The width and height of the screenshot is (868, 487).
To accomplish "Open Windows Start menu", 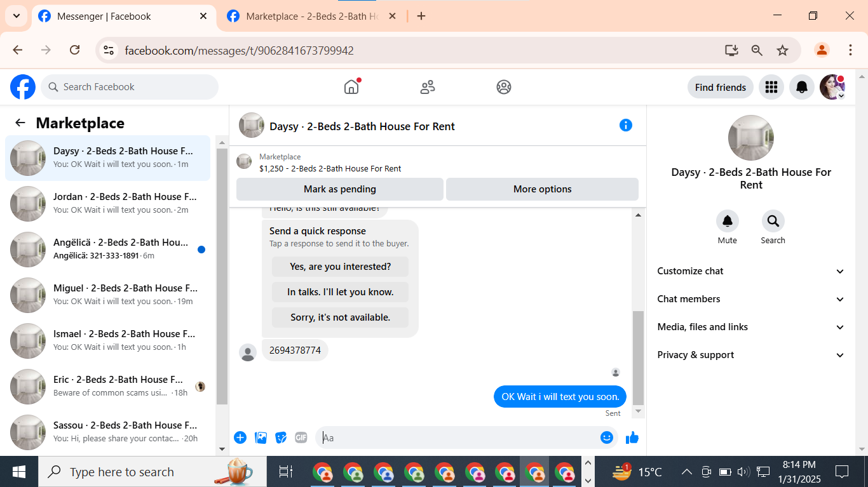I will (x=19, y=472).
